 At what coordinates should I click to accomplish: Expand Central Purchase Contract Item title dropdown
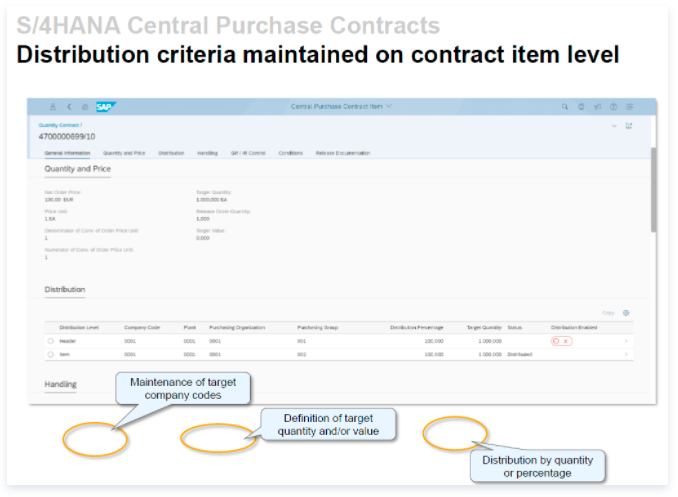[389, 106]
